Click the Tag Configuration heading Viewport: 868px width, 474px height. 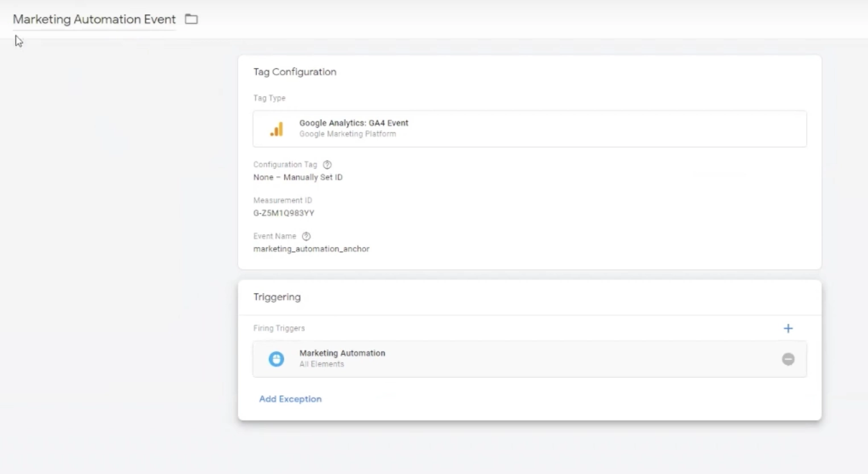(295, 72)
